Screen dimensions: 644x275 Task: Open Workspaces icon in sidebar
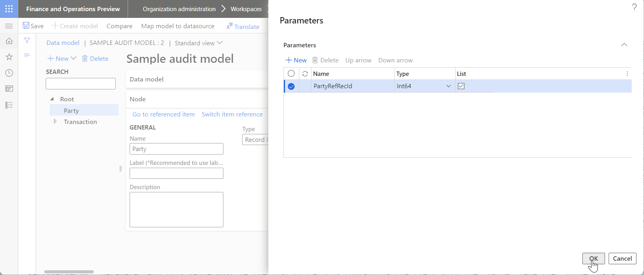(9, 89)
